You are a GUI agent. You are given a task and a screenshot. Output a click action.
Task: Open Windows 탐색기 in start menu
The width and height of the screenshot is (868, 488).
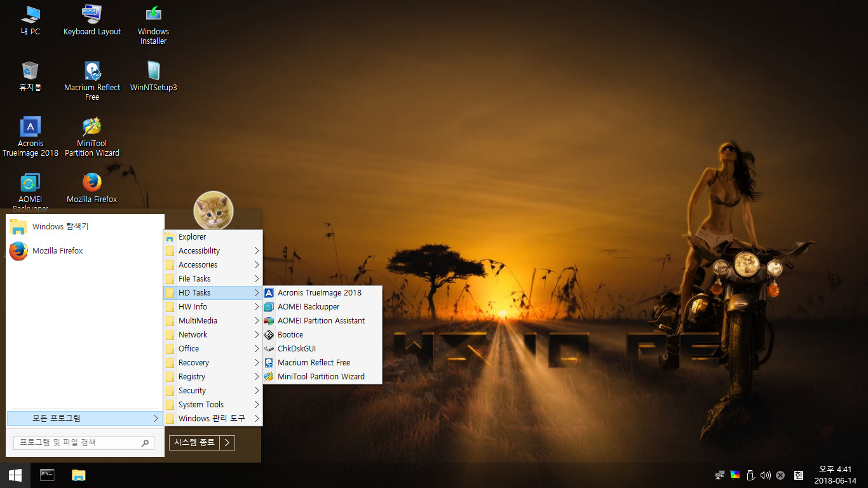[x=85, y=227]
